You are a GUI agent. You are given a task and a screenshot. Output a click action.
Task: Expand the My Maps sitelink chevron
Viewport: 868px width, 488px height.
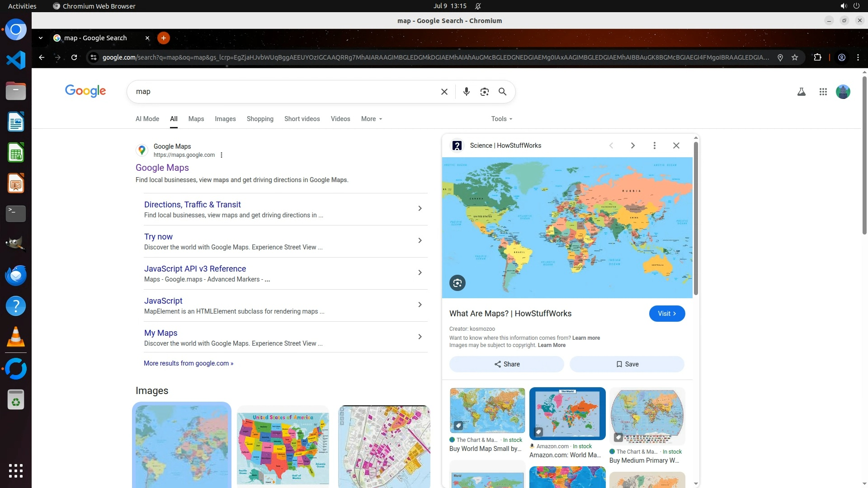(420, 337)
